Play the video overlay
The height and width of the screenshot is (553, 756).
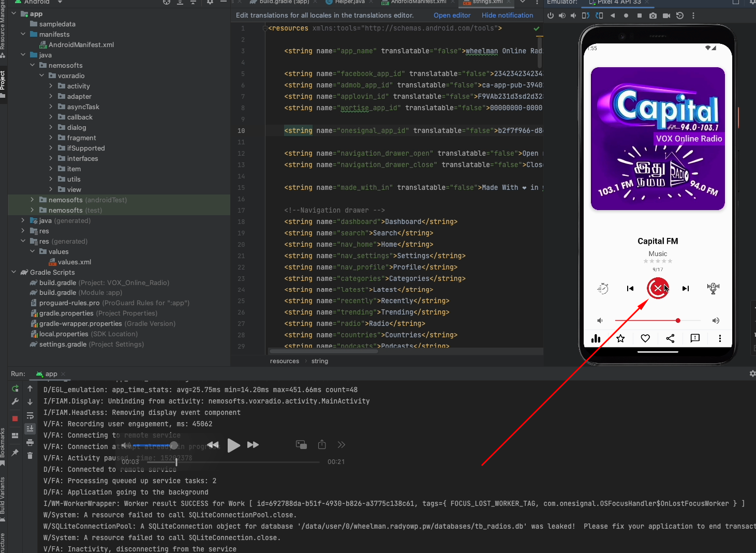pyautogui.click(x=233, y=445)
